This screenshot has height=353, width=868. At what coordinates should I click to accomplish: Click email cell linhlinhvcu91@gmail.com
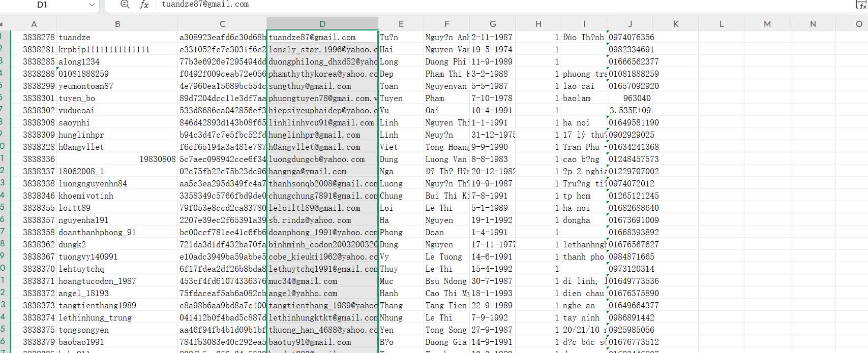[322, 122]
